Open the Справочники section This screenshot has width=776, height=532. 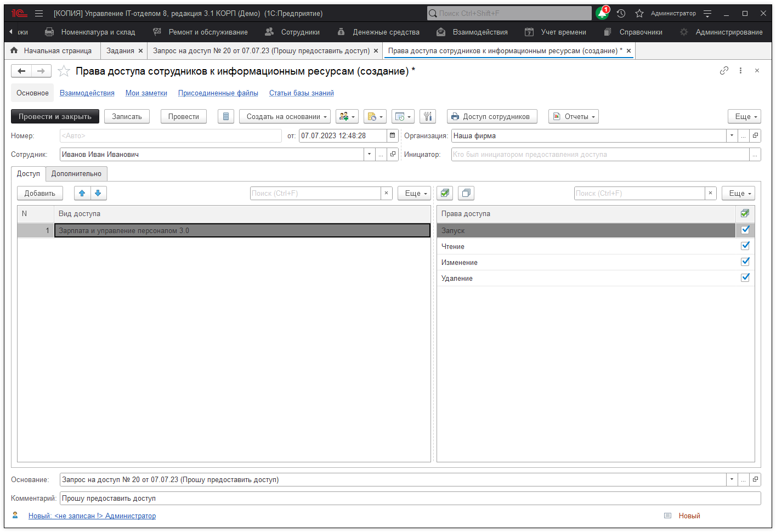pos(633,32)
